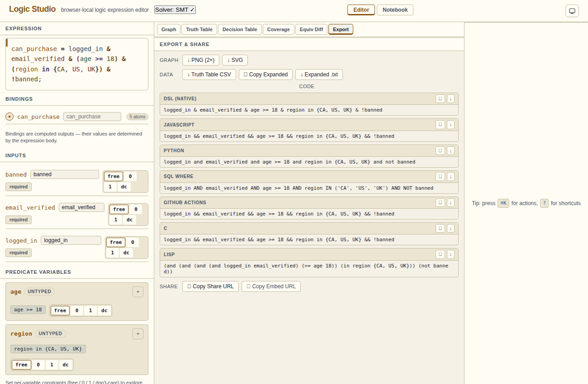Viewport: 588px width, 384px height.
Task: Download the C code snippet
Action: pos(450,229)
